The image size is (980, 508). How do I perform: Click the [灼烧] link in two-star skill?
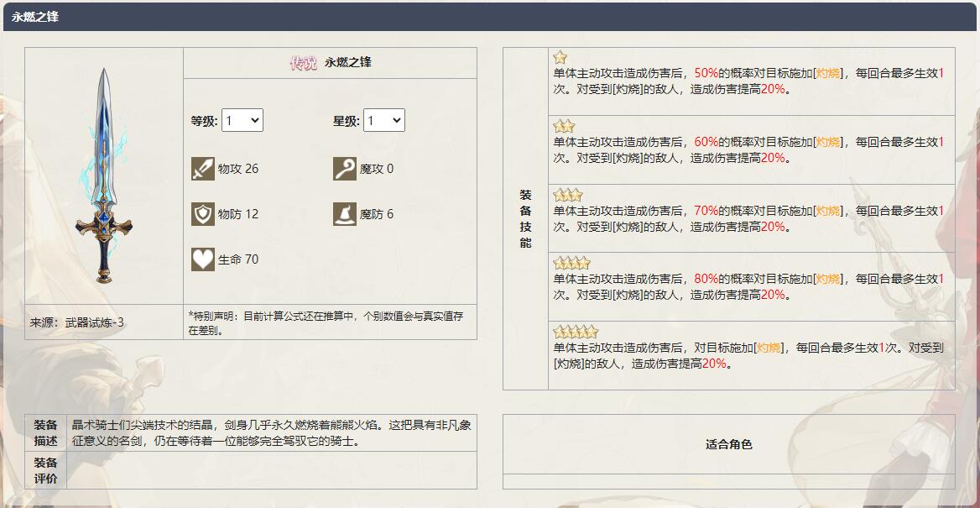pyautogui.click(x=828, y=142)
